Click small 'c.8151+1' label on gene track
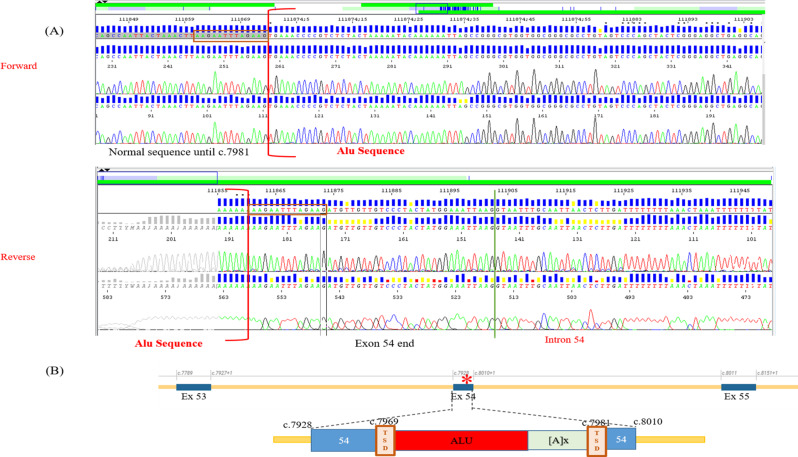Screen dimensions: 798x457 pyautogui.click(x=767, y=373)
